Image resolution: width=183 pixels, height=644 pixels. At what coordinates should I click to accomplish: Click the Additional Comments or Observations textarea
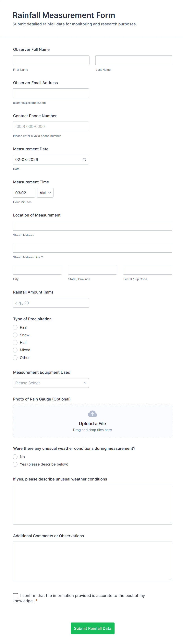92,561
